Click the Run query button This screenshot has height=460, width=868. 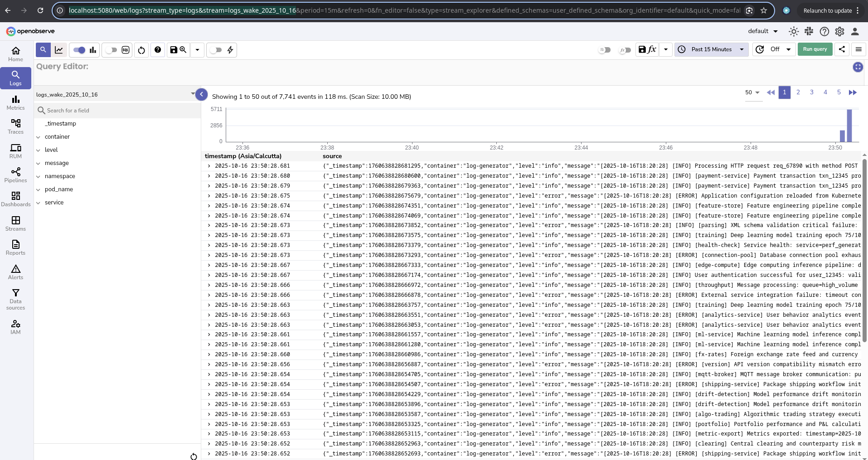(x=815, y=49)
